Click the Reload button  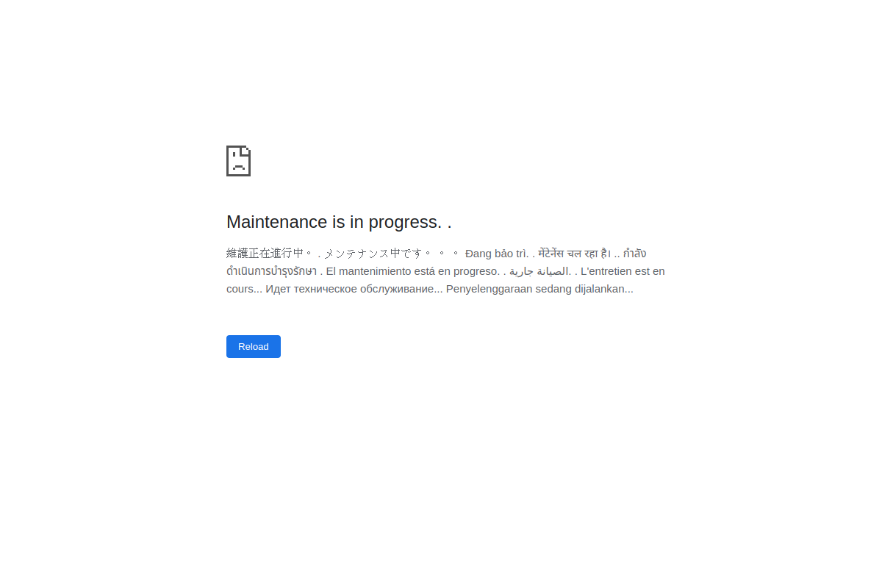[x=254, y=346]
